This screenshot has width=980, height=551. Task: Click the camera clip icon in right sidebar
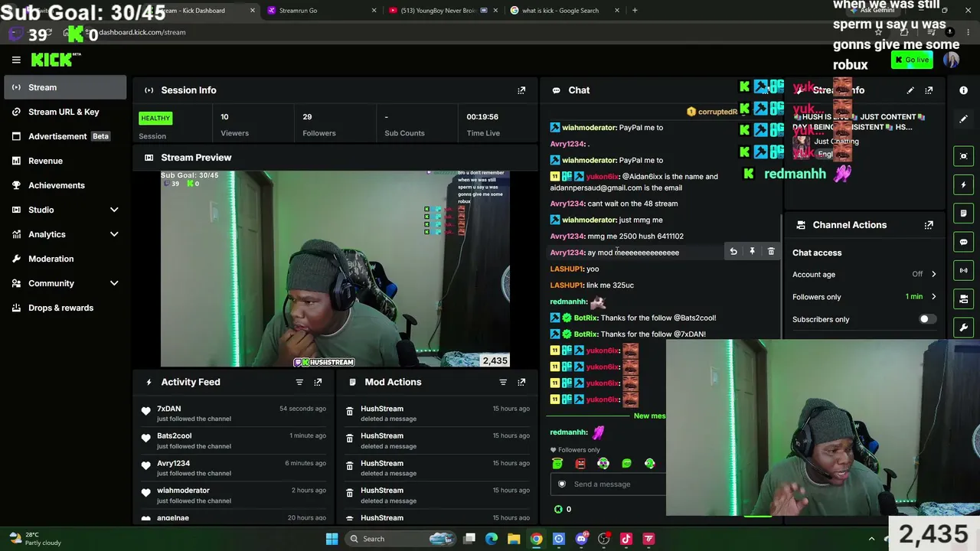click(964, 299)
